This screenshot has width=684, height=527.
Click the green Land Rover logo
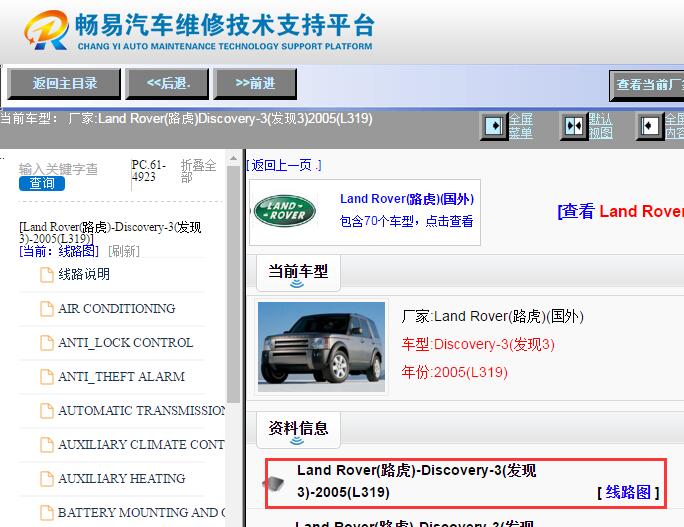click(285, 211)
